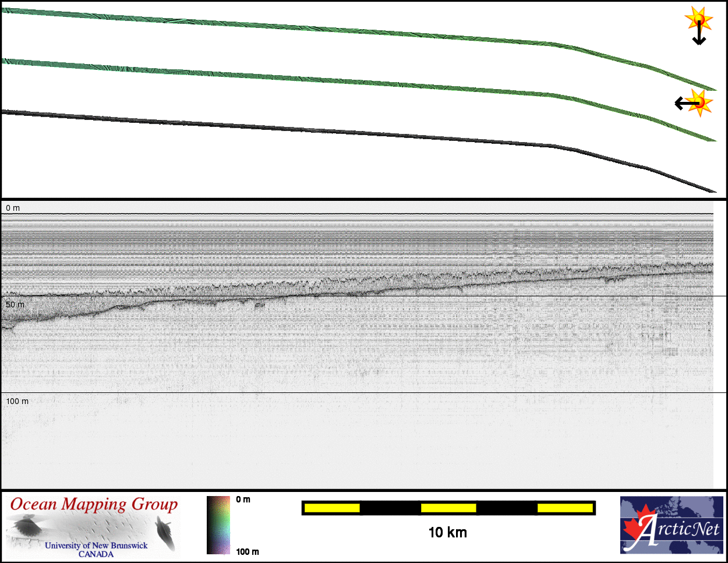Click the 0 m depth label in profile

pyautogui.click(x=13, y=208)
